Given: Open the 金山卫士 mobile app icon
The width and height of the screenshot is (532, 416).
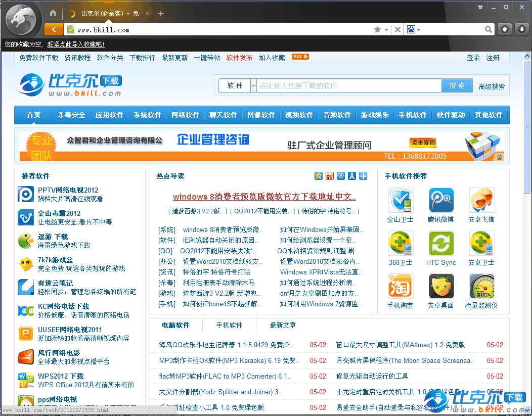Looking at the screenshot, I should pyautogui.click(x=401, y=201).
